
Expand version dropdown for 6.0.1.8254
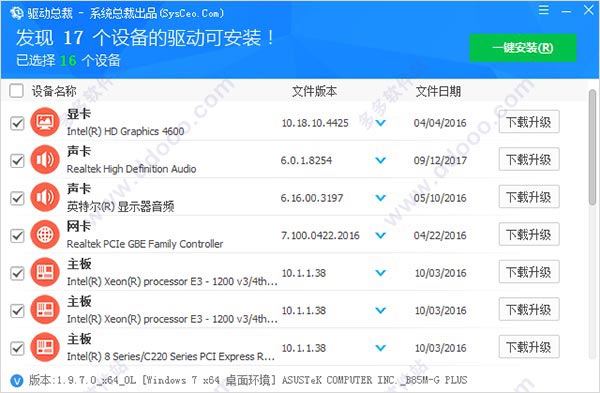pos(380,160)
